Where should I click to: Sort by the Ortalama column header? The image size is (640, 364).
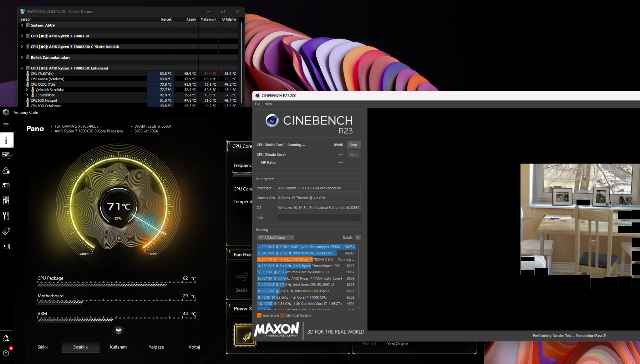[x=229, y=19]
